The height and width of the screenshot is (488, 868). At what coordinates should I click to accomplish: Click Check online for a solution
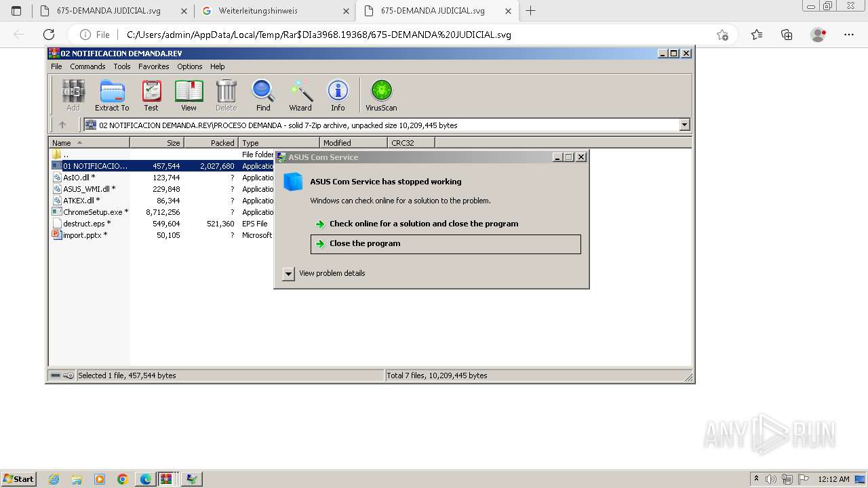pyautogui.click(x=424, y=224)
